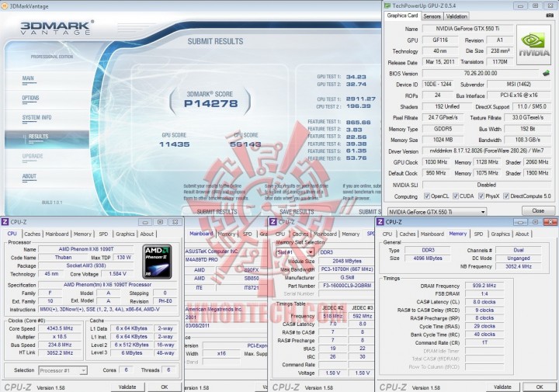This screenshot has width=559, height=392.
Task: Click the GPU name field NVIDIA GeForce GTX 550 Ti
Action: tap(467, 29)
